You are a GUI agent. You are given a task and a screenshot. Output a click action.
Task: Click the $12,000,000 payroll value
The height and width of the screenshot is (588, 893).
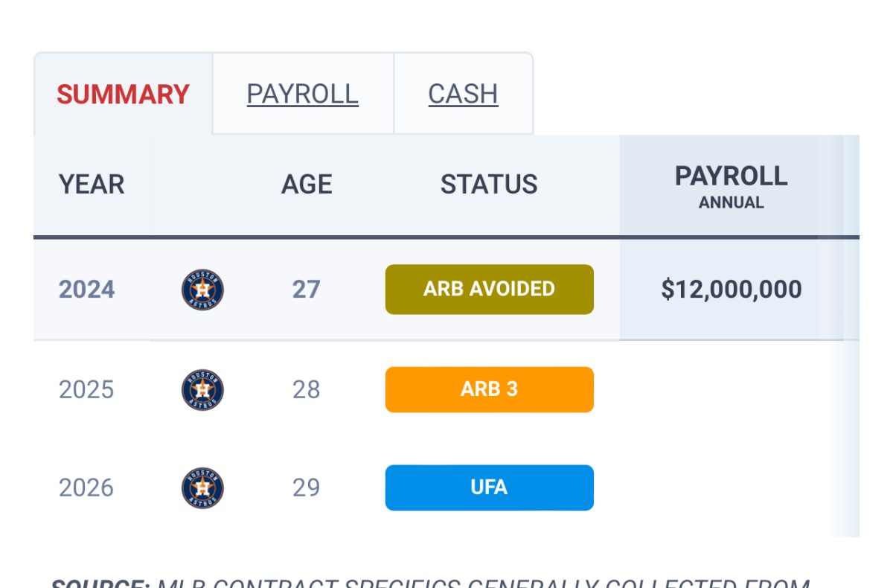coord(731,290)
